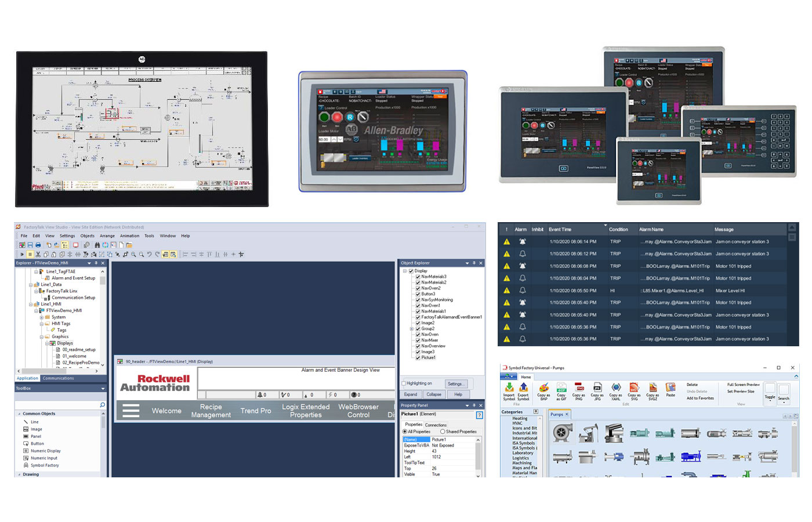This screenshot has width=812, height=522.
Task: Enable the Highlighting on checkbox
Action: coord(404,383)
